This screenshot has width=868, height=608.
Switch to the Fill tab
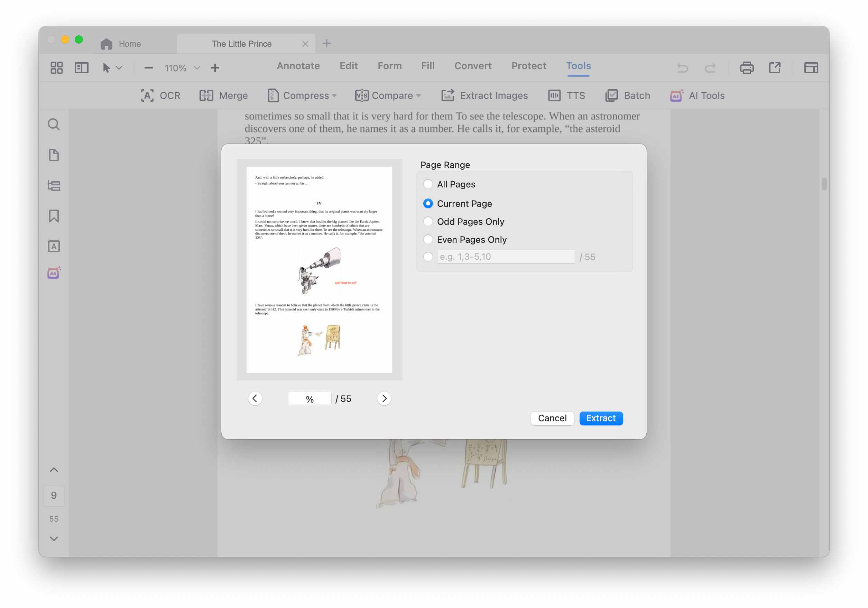tap(427, 66)
